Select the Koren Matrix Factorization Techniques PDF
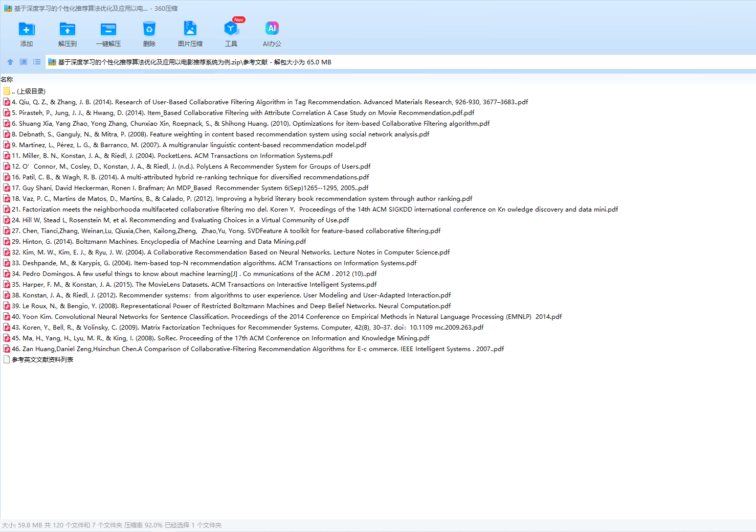 [x=248, y=328]
